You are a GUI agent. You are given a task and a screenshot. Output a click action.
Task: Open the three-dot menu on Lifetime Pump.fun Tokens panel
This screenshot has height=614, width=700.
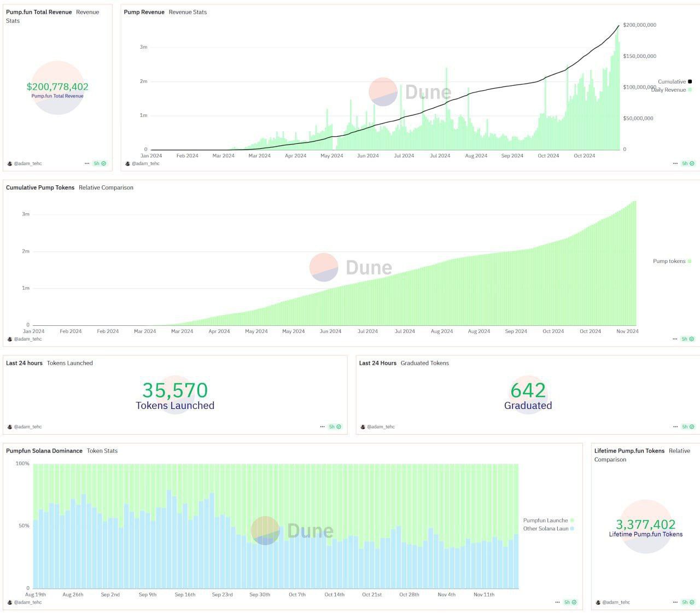(x=676, y=602)
